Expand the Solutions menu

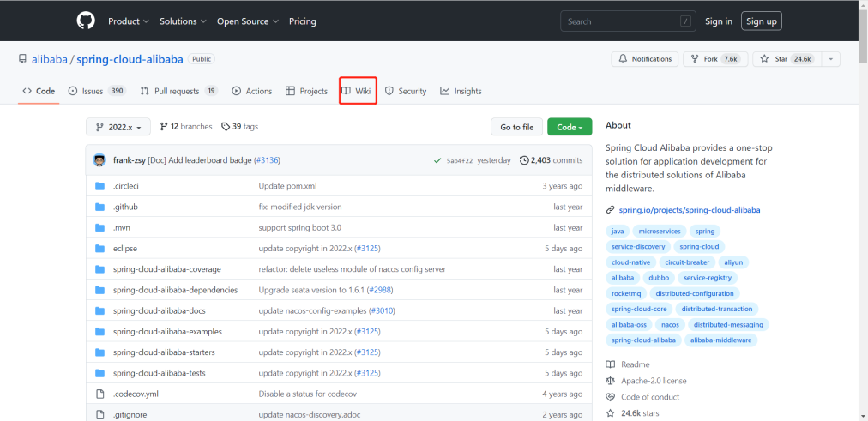[x=183, y=21]
